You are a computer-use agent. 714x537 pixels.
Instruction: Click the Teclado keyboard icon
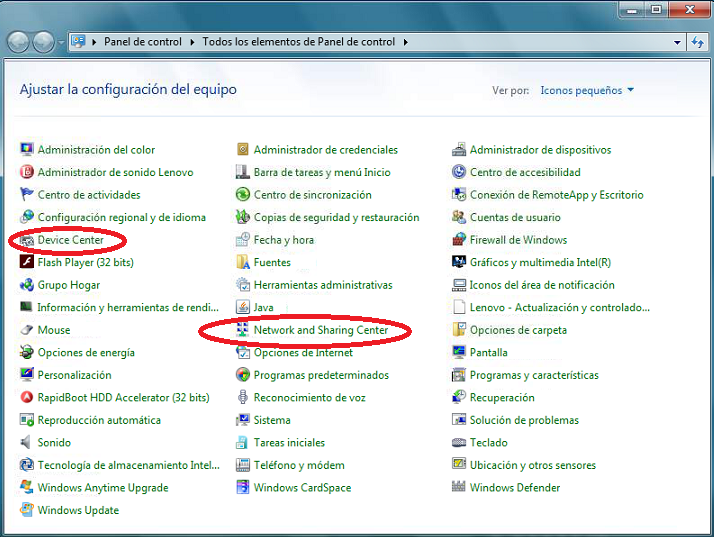459,442
